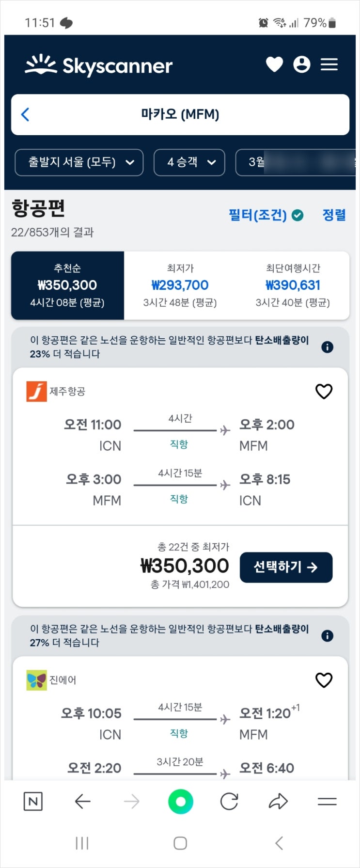Show carbon emission info for 23% notice
The height and width of the screenshot is (868, 360).
[x=328, y=347]
